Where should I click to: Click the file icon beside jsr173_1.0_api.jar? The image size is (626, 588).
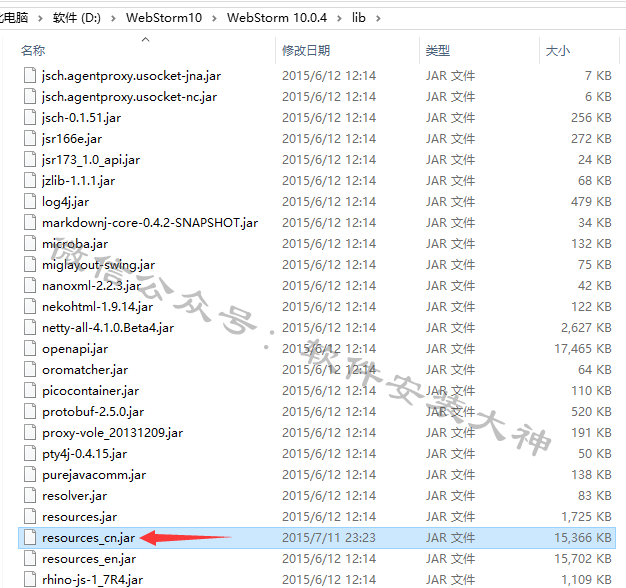tap(30, 160)
